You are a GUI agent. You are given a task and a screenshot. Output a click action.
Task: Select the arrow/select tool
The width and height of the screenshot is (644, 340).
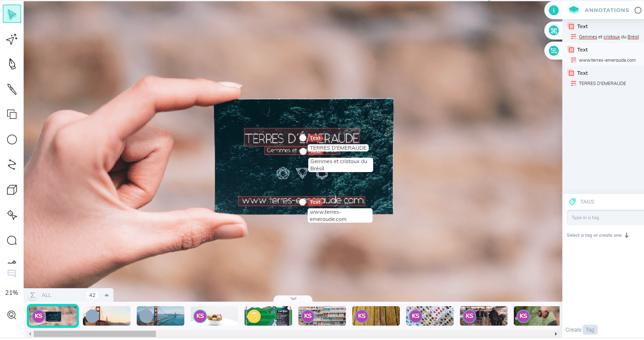(x=12, y=14)
